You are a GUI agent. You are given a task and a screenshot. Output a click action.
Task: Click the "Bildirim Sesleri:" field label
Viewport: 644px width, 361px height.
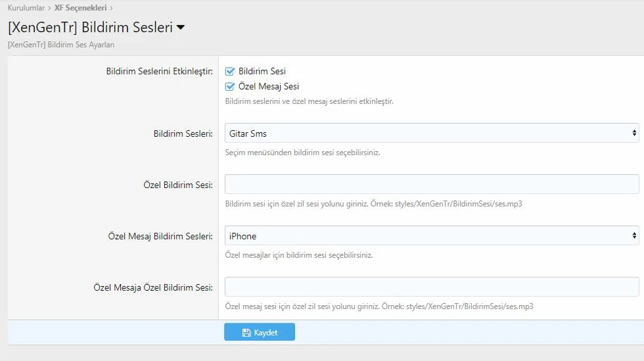tap(183, 134)
